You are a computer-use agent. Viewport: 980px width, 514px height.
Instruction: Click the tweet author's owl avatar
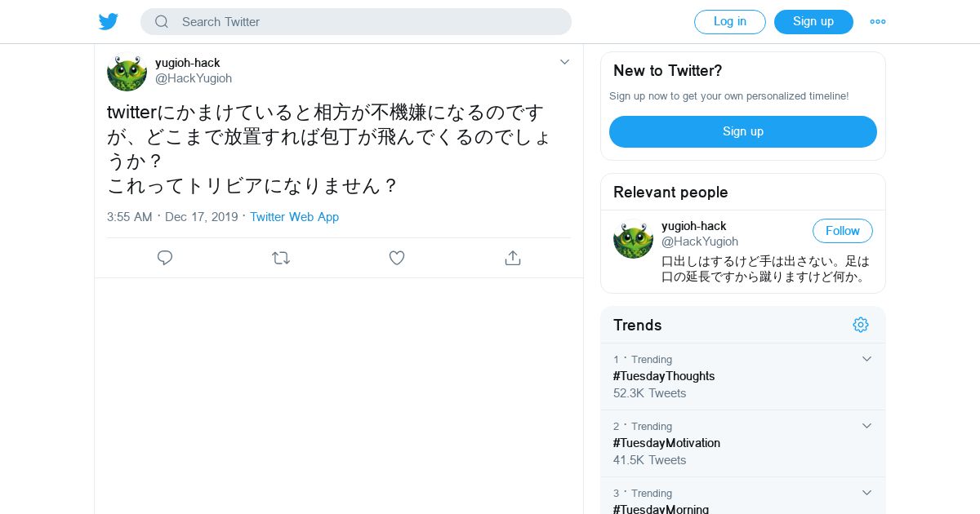click(127, 72)
